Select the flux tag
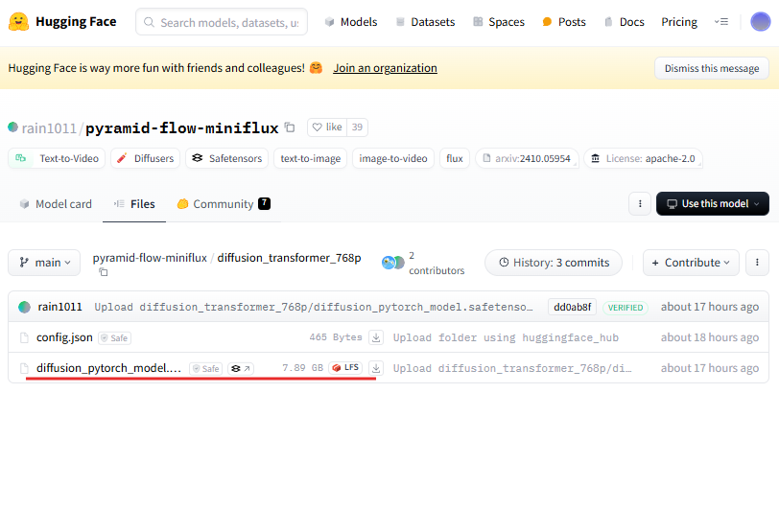Image resolution: width=779 pixels, height=532 pixels. tap(455, 158)
